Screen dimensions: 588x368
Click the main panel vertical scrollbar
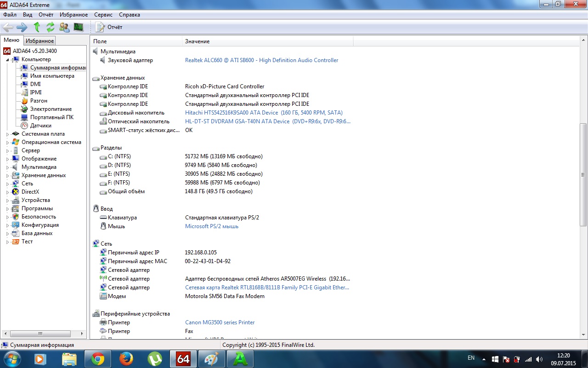(x=583, y=175)
